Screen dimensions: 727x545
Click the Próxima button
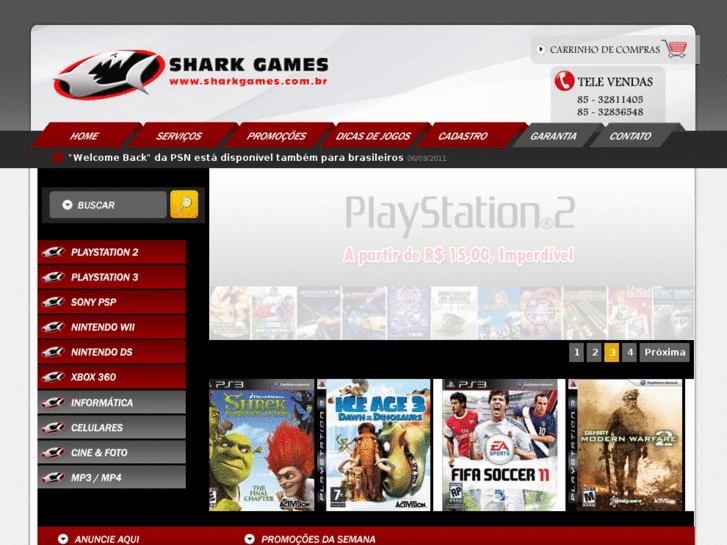point(665,353)
